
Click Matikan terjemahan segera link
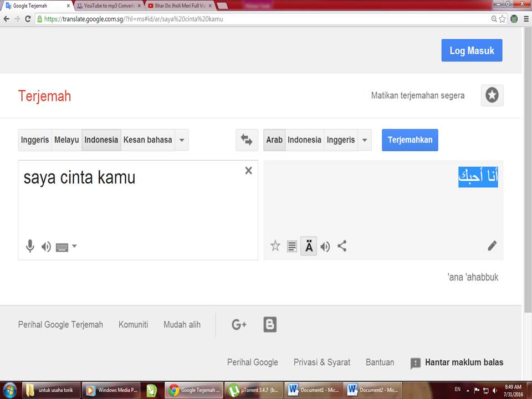point(418,95)
